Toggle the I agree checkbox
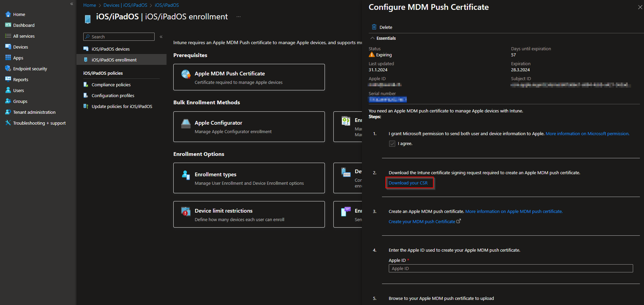644x305 pixels. pyautogui.click(x=392, y=144)
